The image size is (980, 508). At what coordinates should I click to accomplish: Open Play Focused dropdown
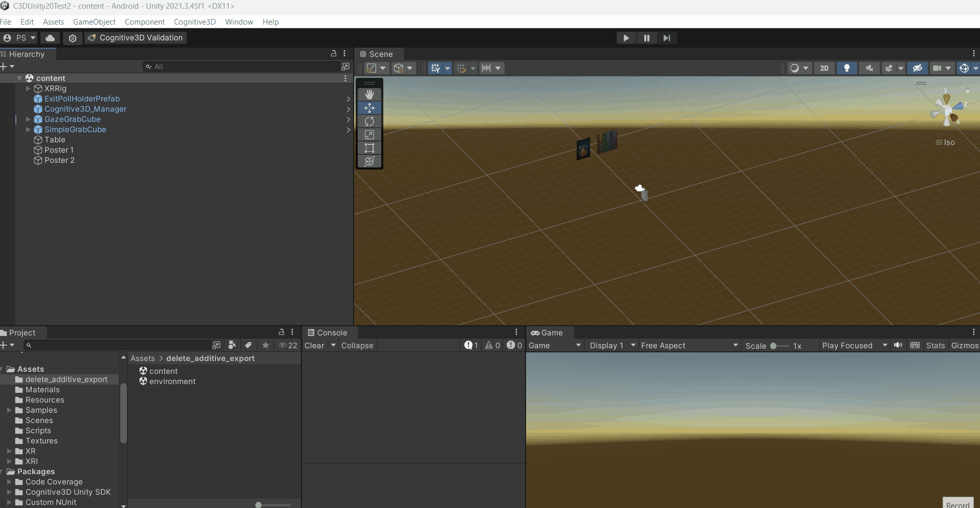(854, 346)
